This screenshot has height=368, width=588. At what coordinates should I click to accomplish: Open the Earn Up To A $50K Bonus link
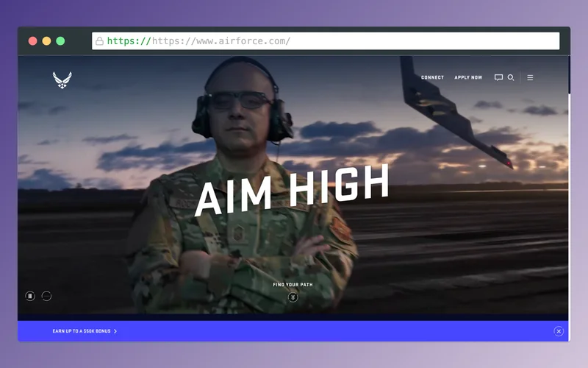coord(82,331)
